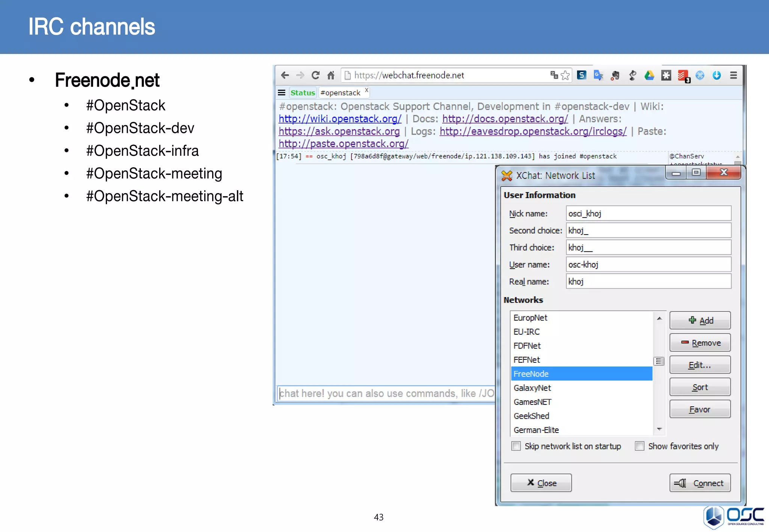The width and height of the screenshot is (769, 532).
Task: Open the webchat hamburger menu next to Status
Action: (x=282, y=93)
